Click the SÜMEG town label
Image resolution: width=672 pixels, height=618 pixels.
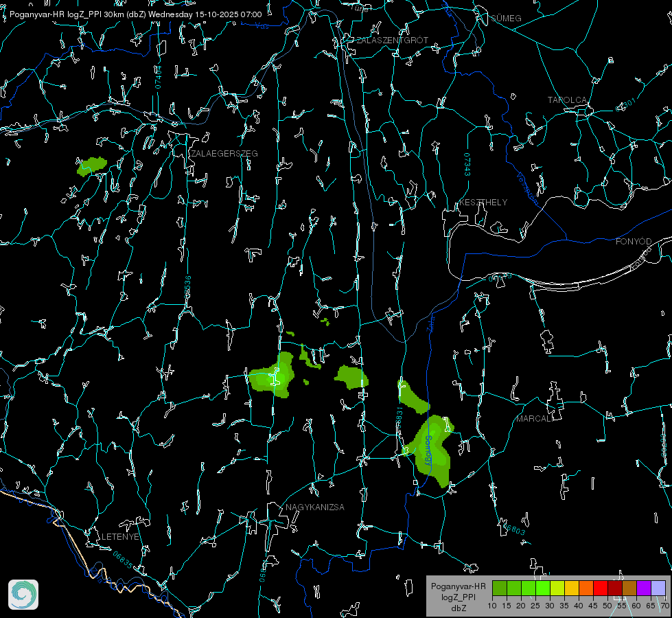[506, 18]
